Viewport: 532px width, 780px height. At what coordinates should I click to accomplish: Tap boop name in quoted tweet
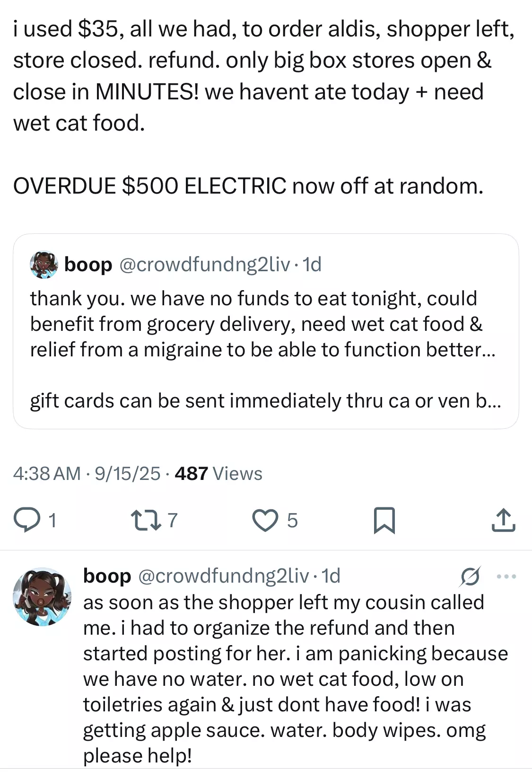pyautogui.click(x=88, y=264)
